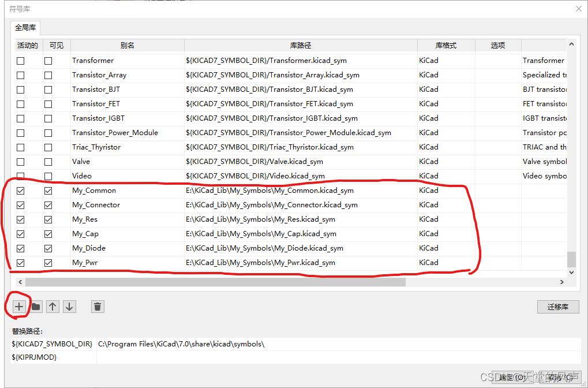This screenshot has width=588, height=388.
Task: Switch to the 全局库 tab
Action: [x=25, y=27]
